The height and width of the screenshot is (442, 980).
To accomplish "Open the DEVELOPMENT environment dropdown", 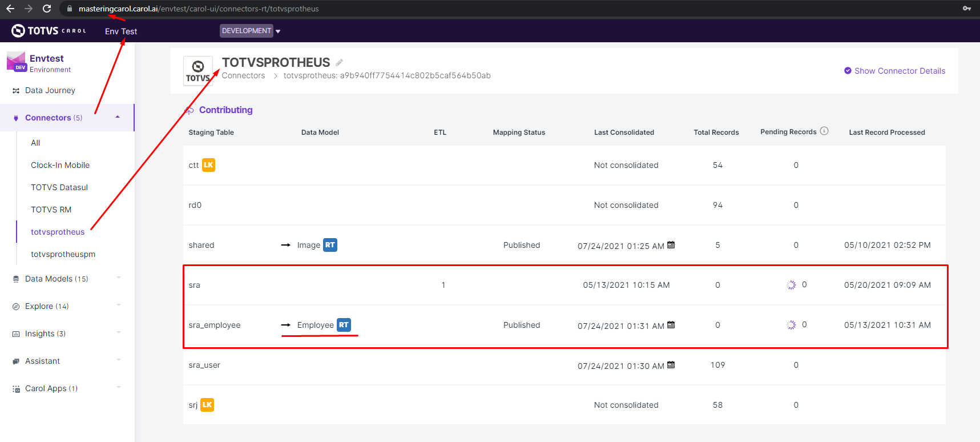I will [x=250, y=31].
